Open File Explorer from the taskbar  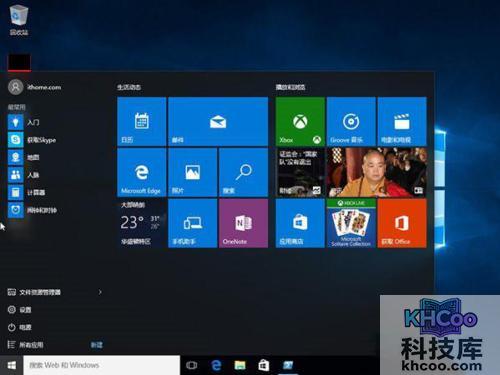pos(240,366)
